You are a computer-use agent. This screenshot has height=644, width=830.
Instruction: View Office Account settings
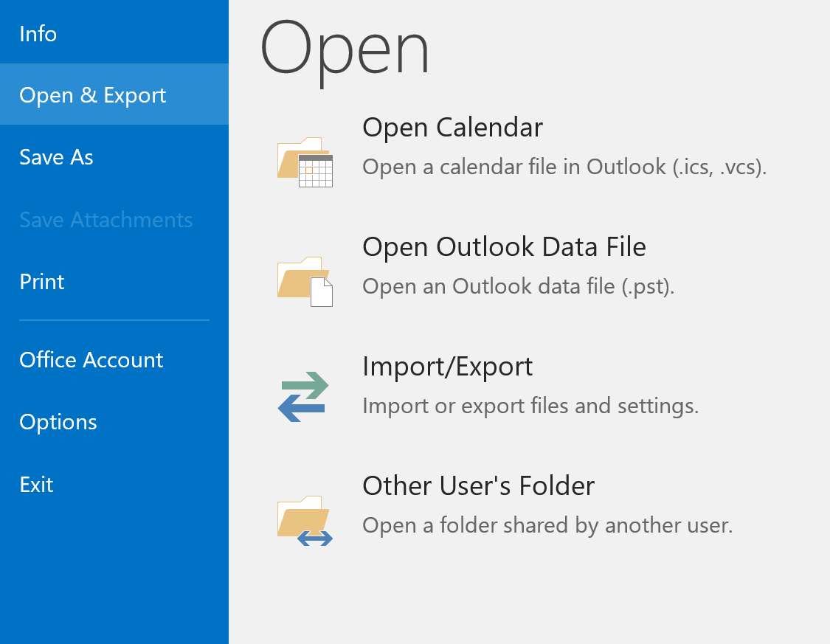91,359
